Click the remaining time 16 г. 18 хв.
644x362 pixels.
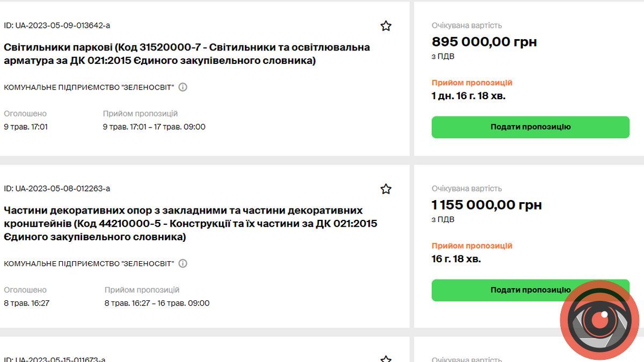click(457, 258)
